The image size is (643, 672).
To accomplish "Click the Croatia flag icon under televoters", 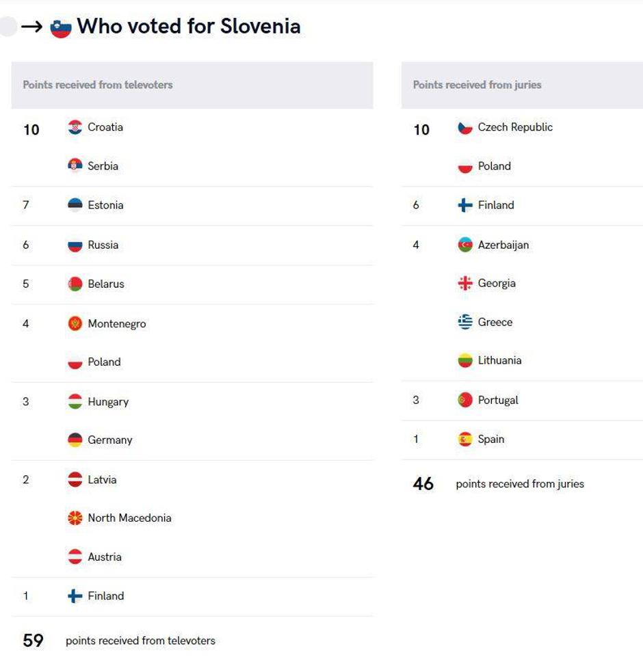I will 75,127.
